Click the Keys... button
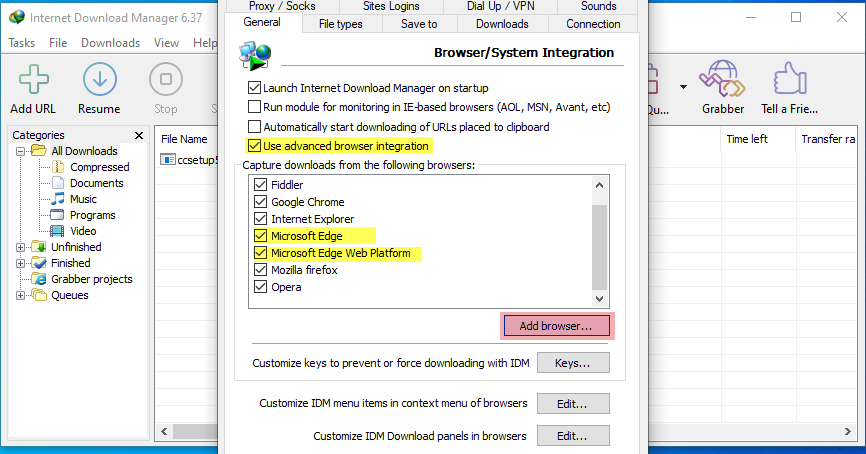 (x=573, y=363)
